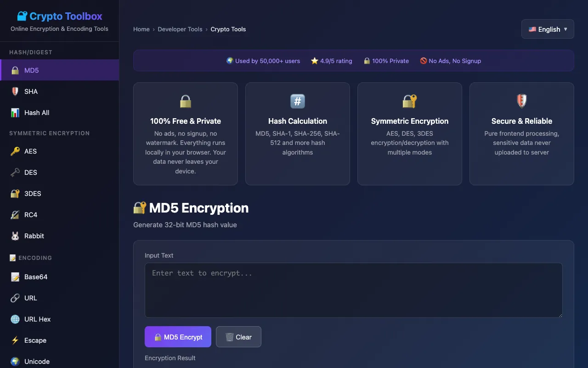Screen dimensions: 588x368
Task: Click the 'No Ads, No Signup' text
Action: 455,61
